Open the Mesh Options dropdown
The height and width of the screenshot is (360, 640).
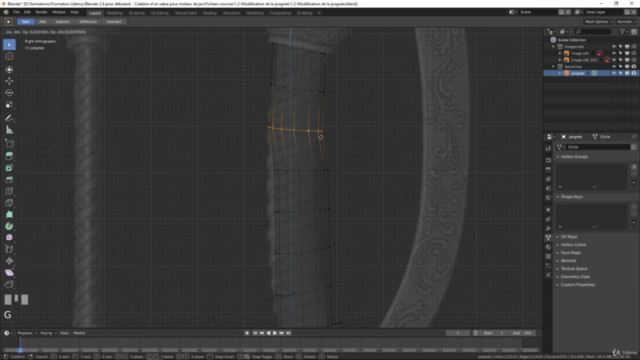(598, 22)
